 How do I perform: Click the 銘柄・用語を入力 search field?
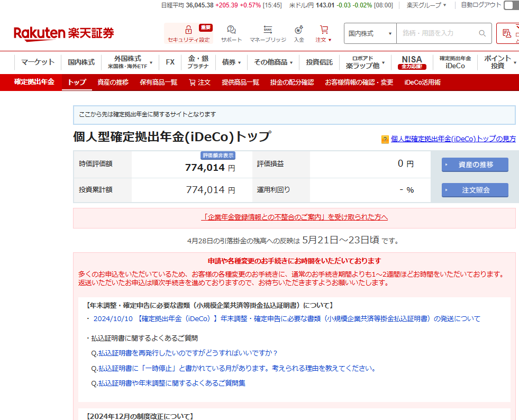(436, 33)
